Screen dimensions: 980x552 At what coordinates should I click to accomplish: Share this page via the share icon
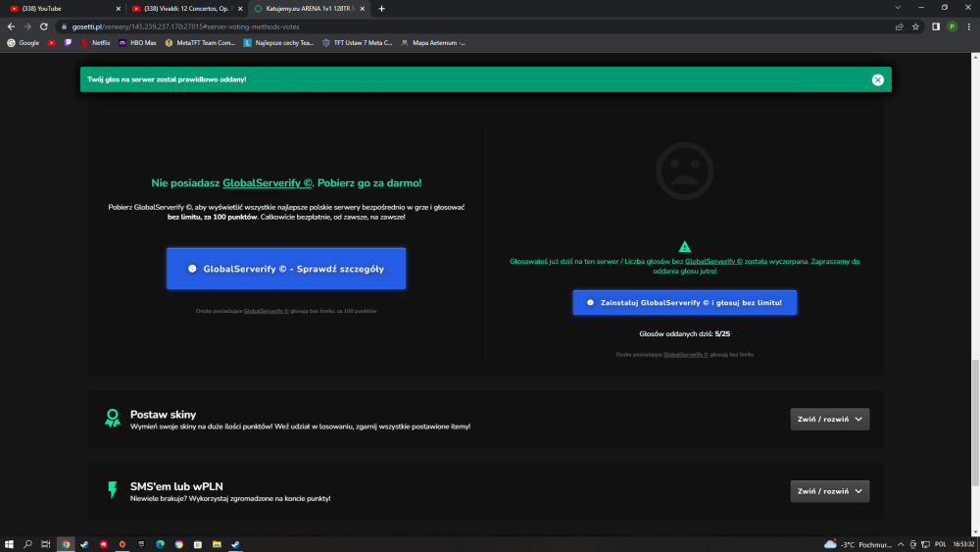[899, 26]
